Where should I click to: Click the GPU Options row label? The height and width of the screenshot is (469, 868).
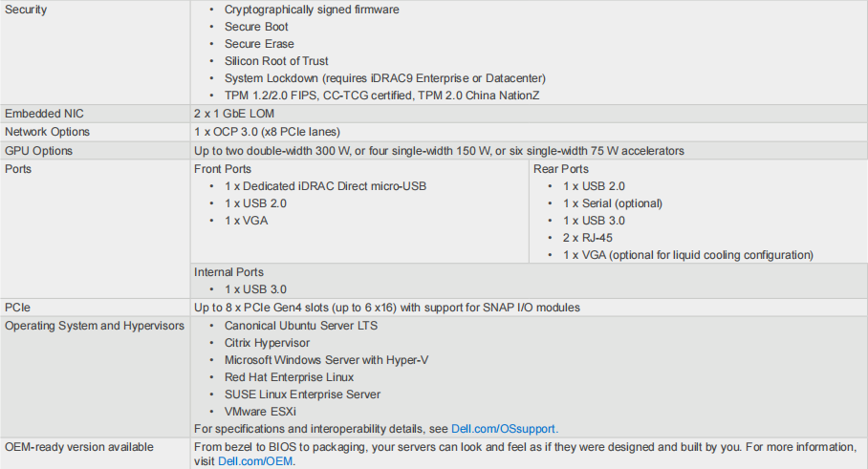[x=39, y=150]
